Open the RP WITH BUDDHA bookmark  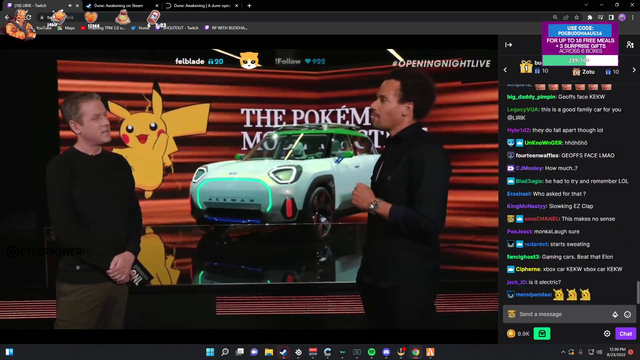226,28
